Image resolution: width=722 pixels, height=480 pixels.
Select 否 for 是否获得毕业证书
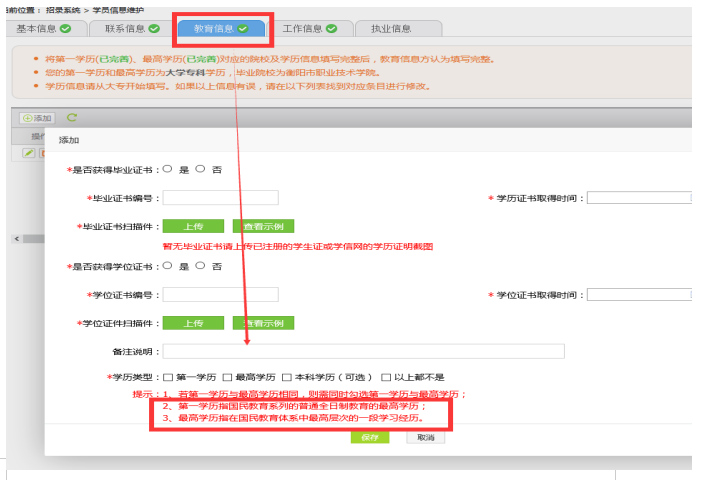(x=200, y=169)
